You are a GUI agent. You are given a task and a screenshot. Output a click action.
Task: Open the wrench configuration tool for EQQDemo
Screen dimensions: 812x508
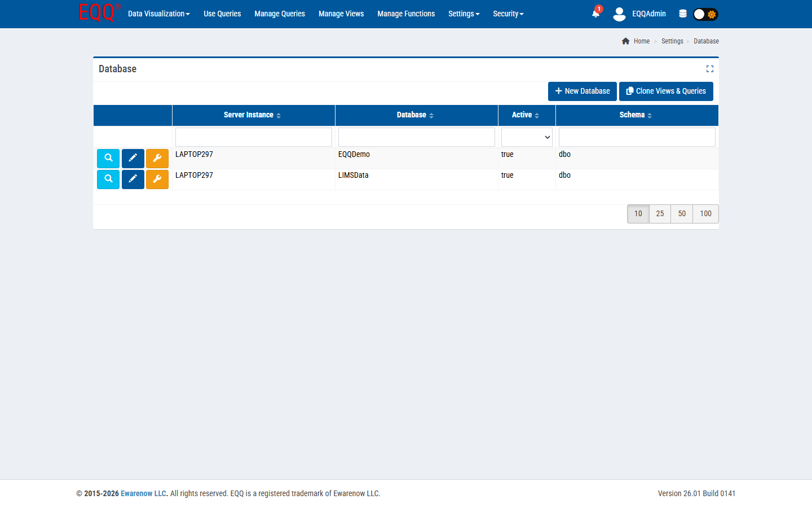[x=157, y=158]
